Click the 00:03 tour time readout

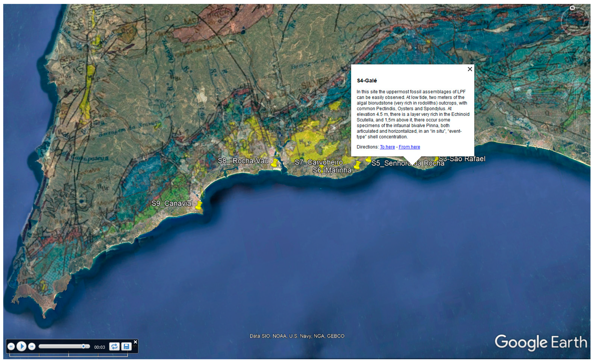tap(100, 347)
